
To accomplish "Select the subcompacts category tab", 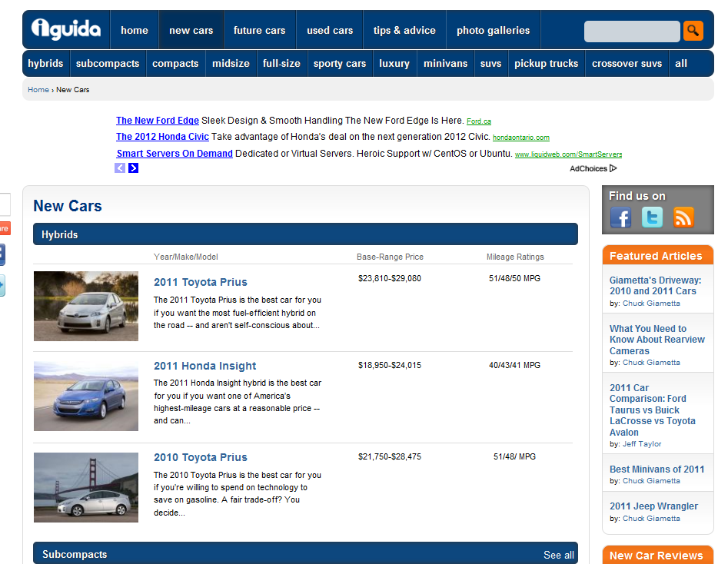I will pos(108,64).
